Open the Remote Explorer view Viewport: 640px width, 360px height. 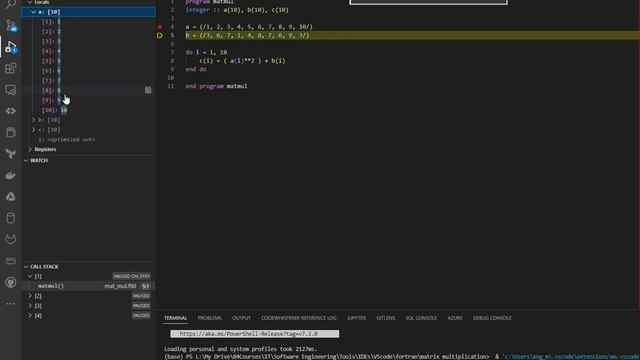(x=11, y=89)
